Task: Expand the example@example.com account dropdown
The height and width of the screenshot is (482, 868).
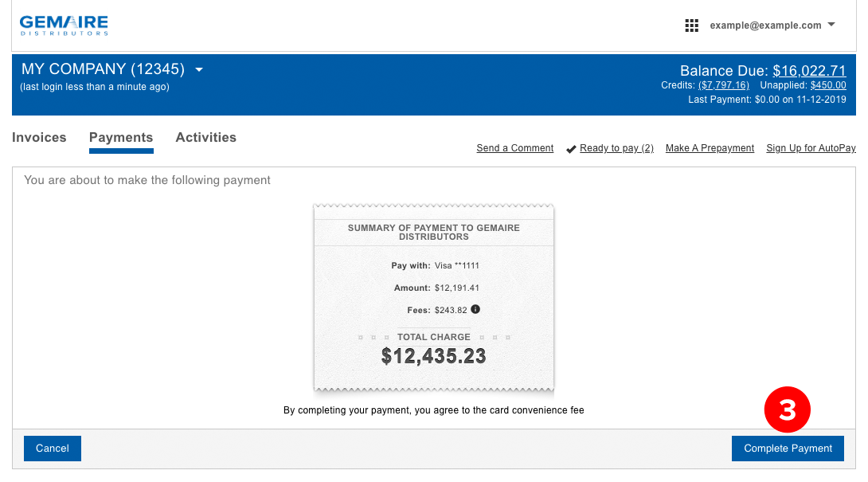Action: pyautogui.click(x=831, y=25)
